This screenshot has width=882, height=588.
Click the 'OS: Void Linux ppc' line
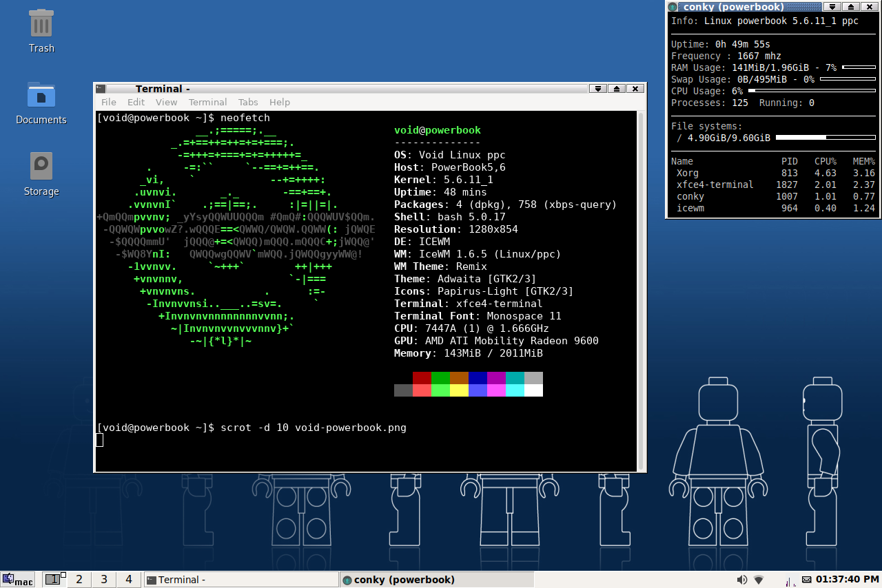click(x=450, y=155)
